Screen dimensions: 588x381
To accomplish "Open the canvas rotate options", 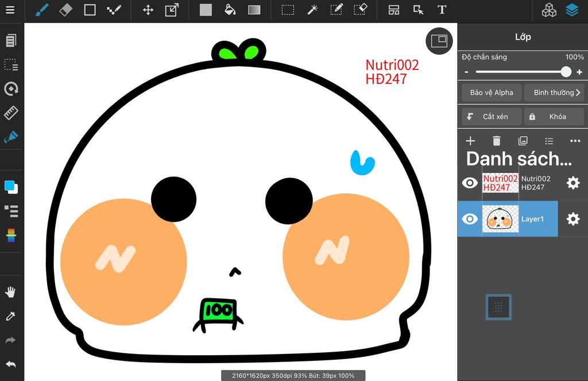I will click(11, 88).
